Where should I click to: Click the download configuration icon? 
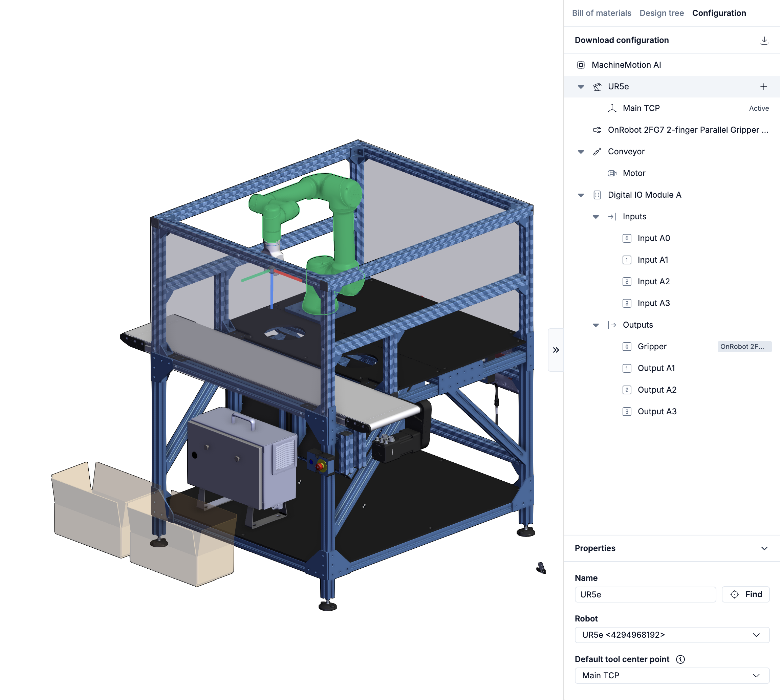pyautogui.click(x=764, y=40)
